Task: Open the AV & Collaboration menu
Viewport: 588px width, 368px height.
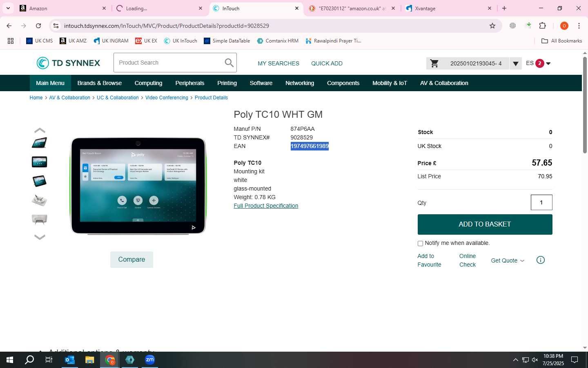Action: point(444,83)
